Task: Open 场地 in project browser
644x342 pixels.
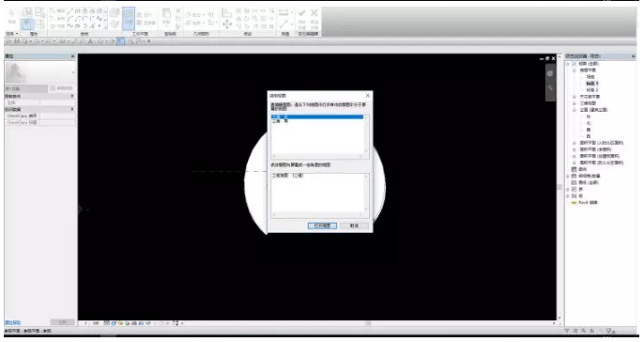Action: pyautogui.click(x=590, y=77)
